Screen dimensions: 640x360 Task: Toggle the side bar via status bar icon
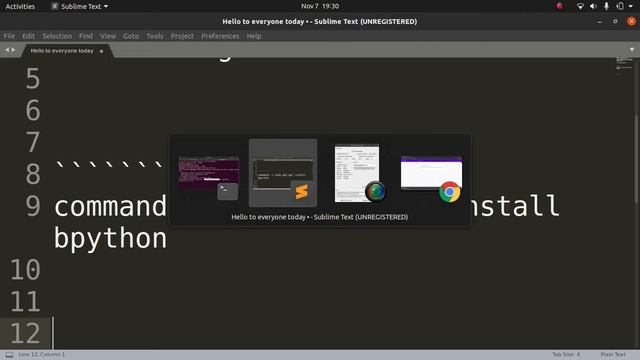pos(9,355)
